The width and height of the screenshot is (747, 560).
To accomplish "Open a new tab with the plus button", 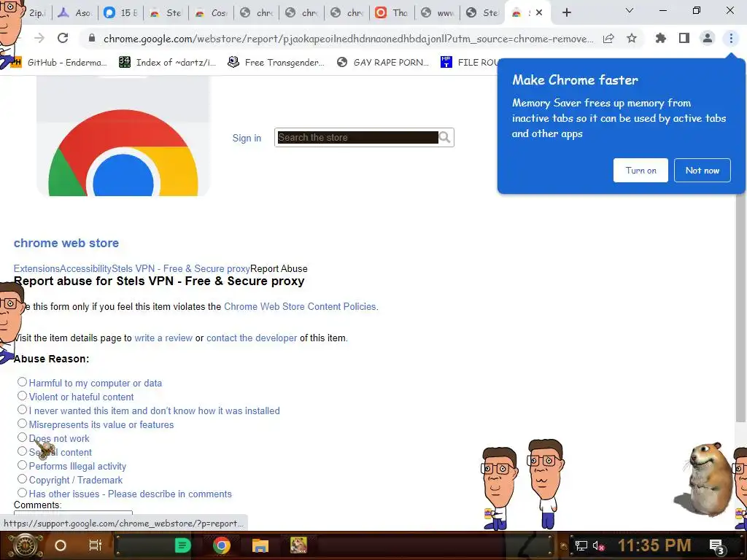I will coord(566,12).
